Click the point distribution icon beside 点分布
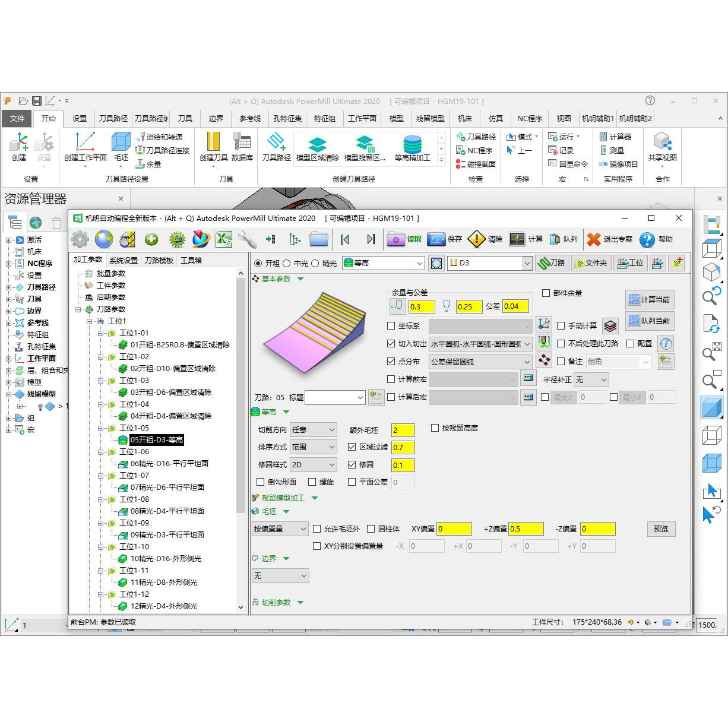728x728 pixels. pos(543,360)
